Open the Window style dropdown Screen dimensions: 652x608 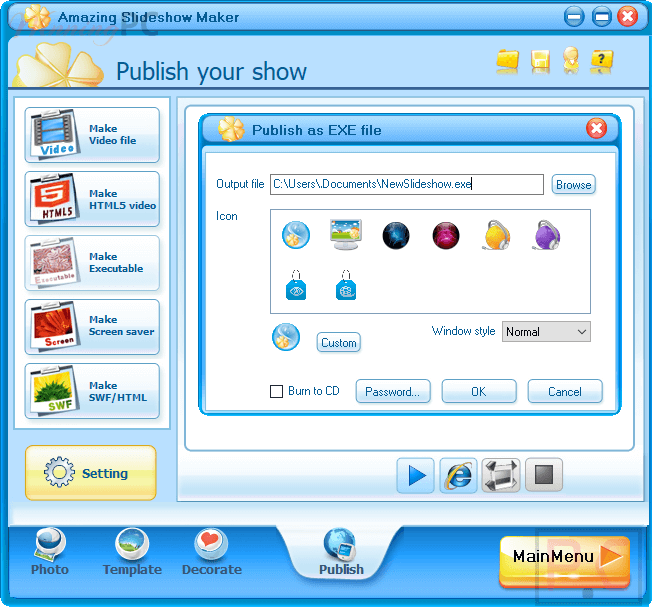pyautogui.click(x=546, y=331)
